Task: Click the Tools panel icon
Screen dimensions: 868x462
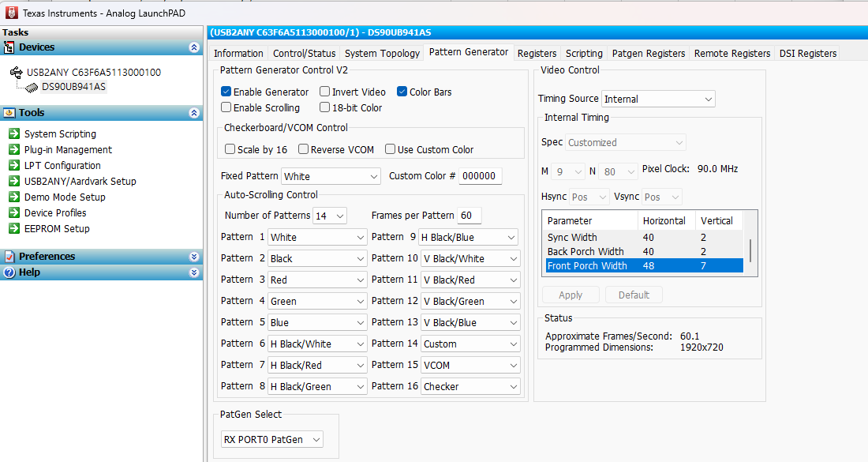Action: 9,113
